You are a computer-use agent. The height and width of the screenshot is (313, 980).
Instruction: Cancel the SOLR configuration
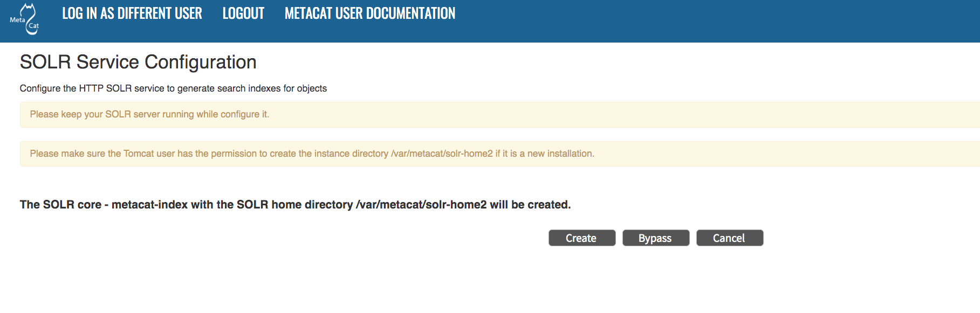pyautogui.click(x=729, y=238)
